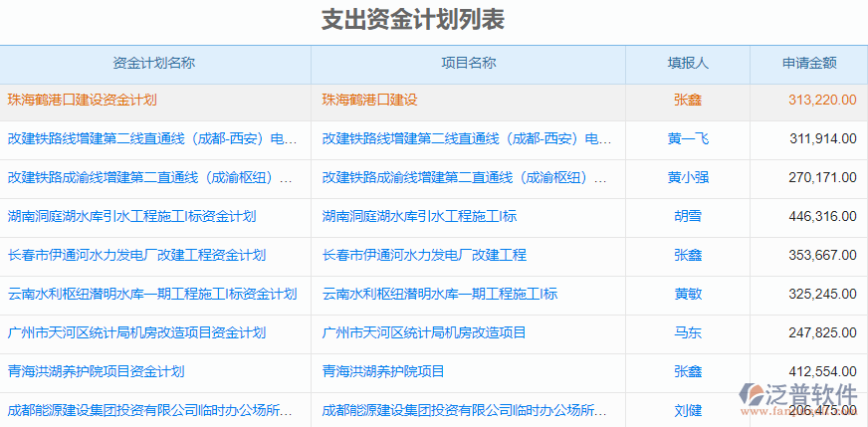Click the amount 313,220.00
This screenshot has height=427, width=868.
(x=821, y=100)
